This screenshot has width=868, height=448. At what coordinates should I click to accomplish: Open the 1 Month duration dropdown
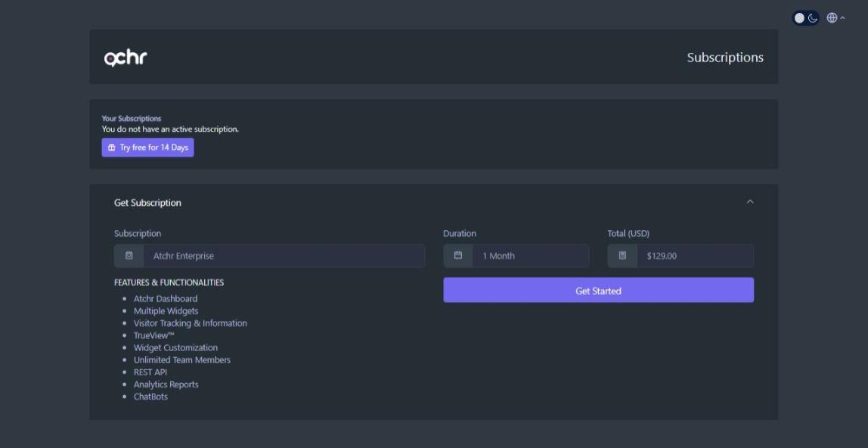[x=530, y=256]
